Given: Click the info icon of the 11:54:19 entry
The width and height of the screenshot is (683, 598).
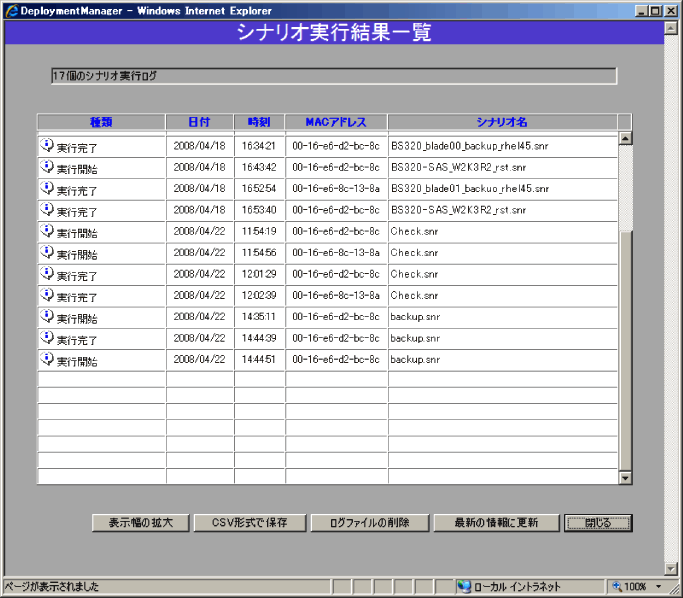Looking at the screenshot, I should [x=47, y=230].
